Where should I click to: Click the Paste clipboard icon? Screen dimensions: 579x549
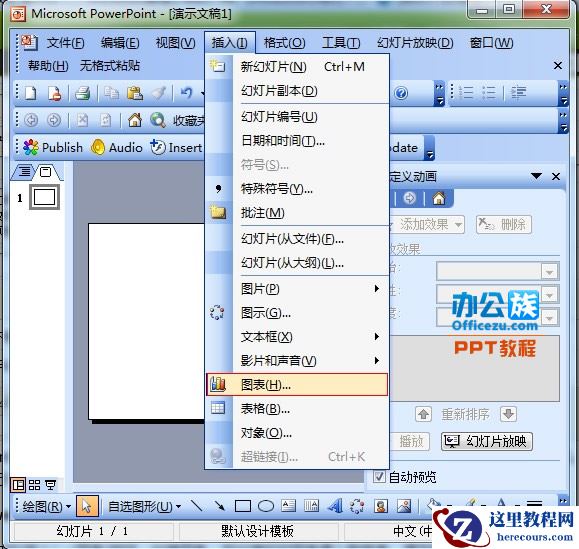135,93
